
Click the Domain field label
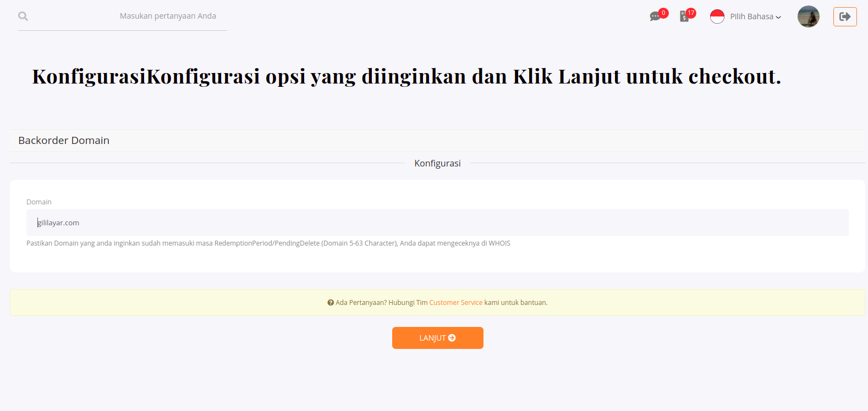tap(39, 202)
